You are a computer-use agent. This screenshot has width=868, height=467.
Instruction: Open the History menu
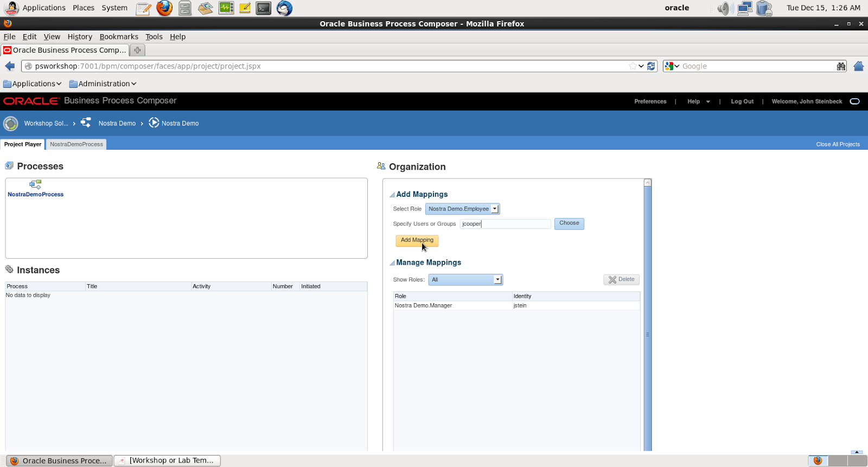pyautogui.click(x=80, y=37)
